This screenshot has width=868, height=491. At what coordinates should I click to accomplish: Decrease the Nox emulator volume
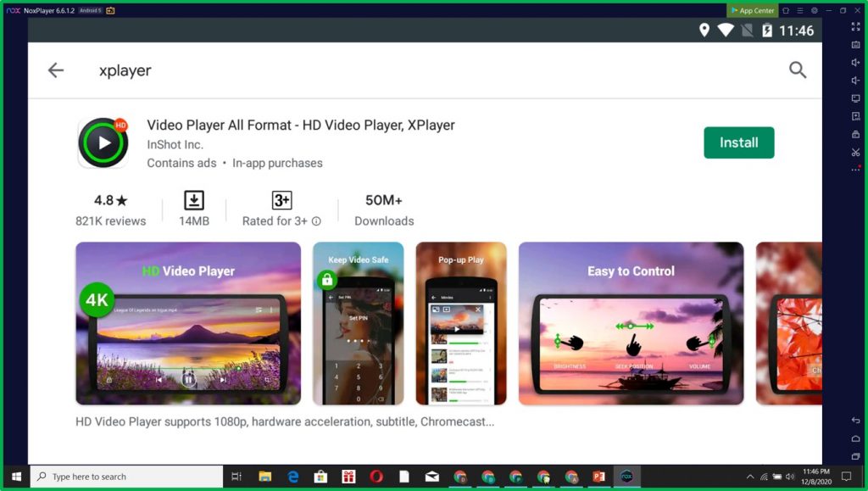pyautogui.click(x=856, y=81)
